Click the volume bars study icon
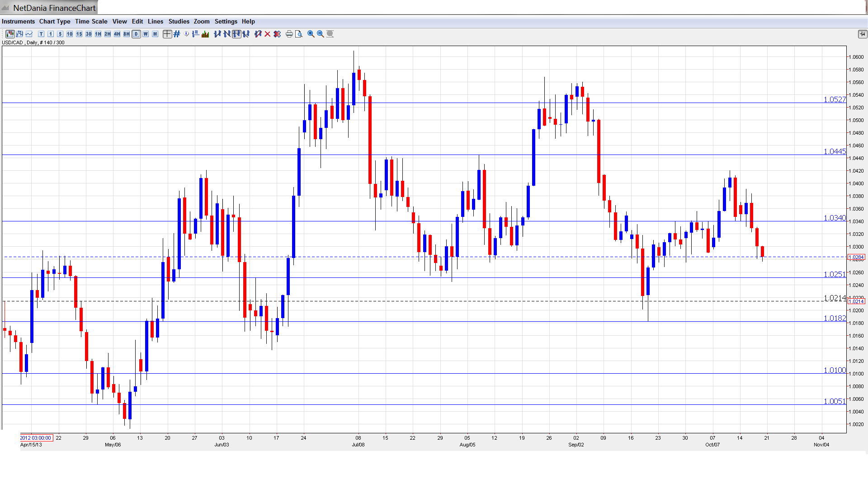The width and height of the screenshot is (868, 488). click(x=205, y=34)
